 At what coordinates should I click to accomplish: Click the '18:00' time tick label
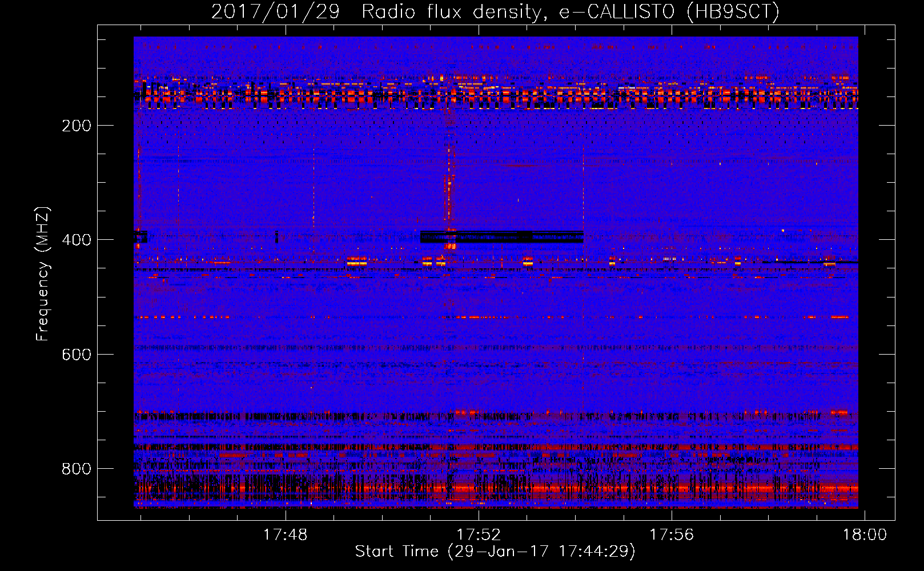[x=865, y=534]
